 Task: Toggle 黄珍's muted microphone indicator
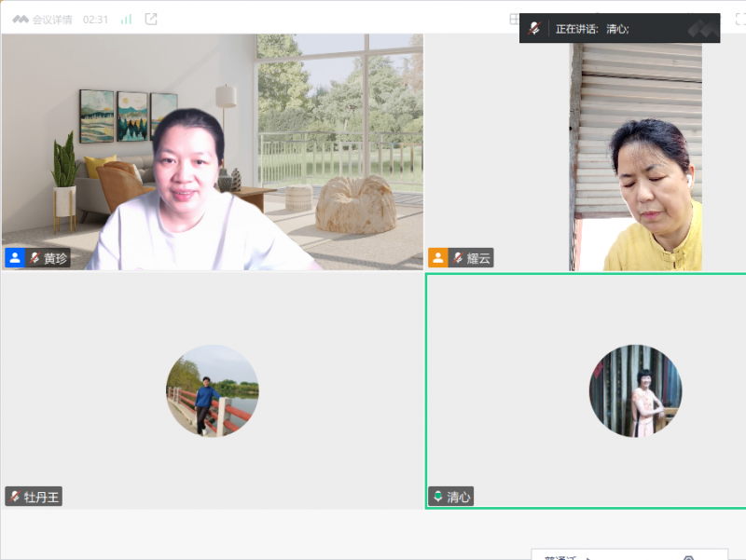[35, 258]
